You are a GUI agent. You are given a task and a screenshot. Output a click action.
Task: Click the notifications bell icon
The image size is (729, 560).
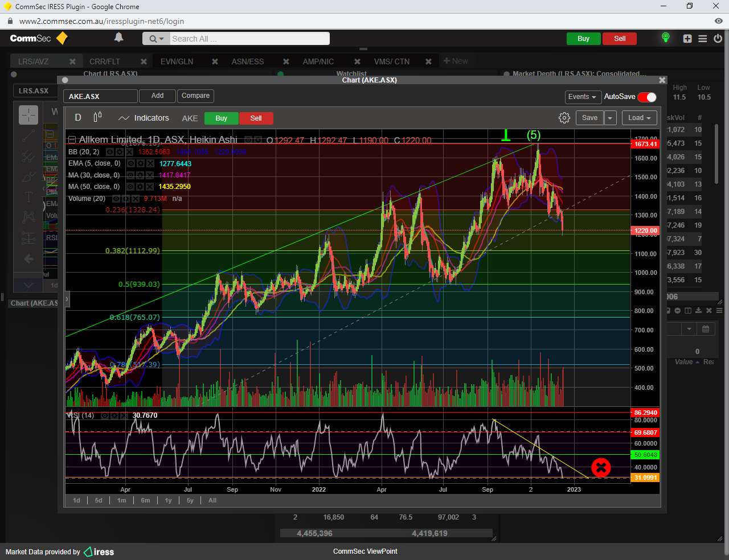pos(118,38)
